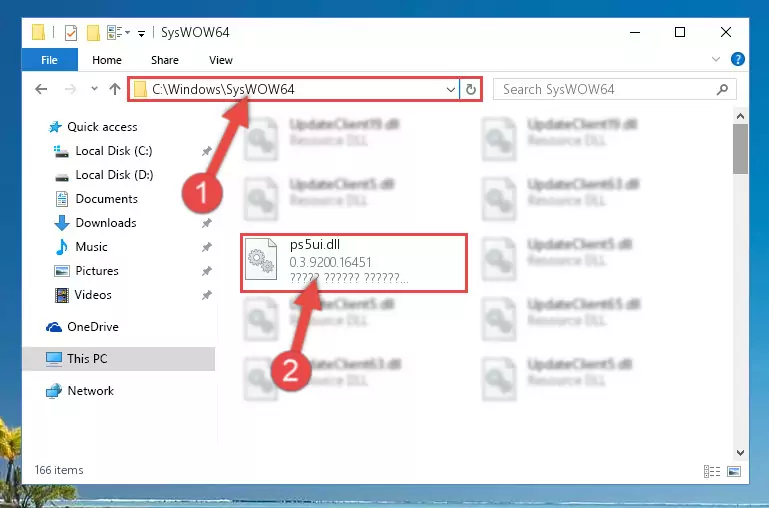Click the 166 items status text
This screenshot has height=508, width=769.
tap(59, 470)
